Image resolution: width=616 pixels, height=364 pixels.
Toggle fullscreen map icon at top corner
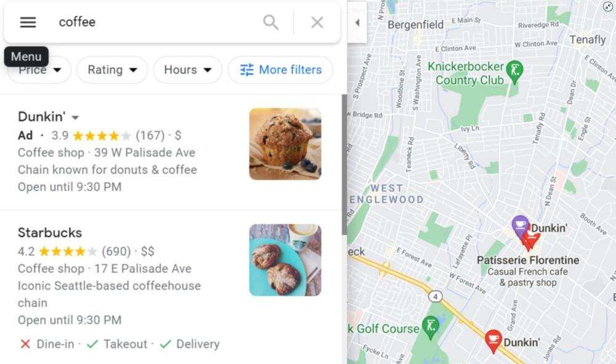(608, 6)
